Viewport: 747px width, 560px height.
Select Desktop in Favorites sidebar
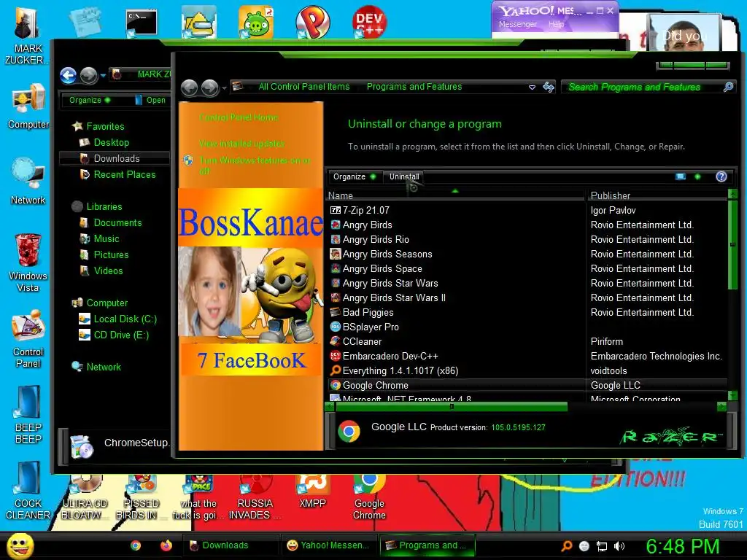tap(111, 142)
